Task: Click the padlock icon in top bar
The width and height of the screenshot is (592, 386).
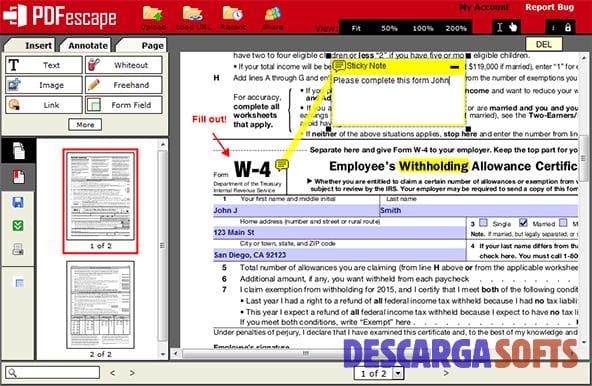Action: point(568,28)
